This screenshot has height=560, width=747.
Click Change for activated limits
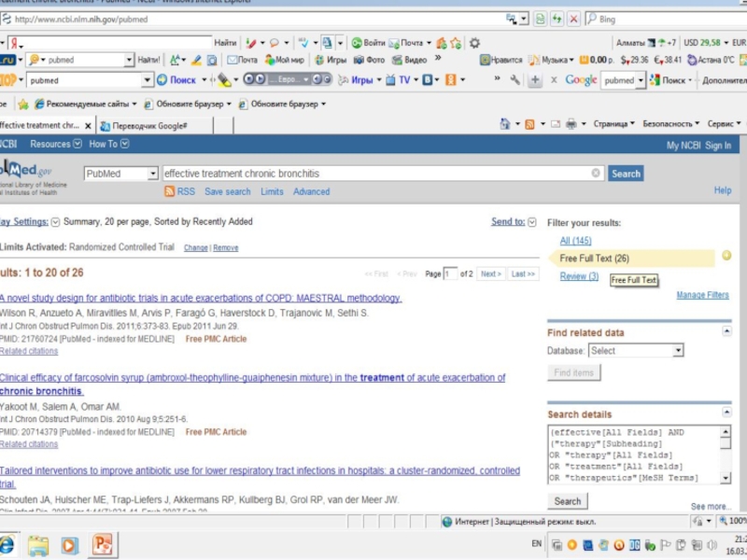[196, 248]
